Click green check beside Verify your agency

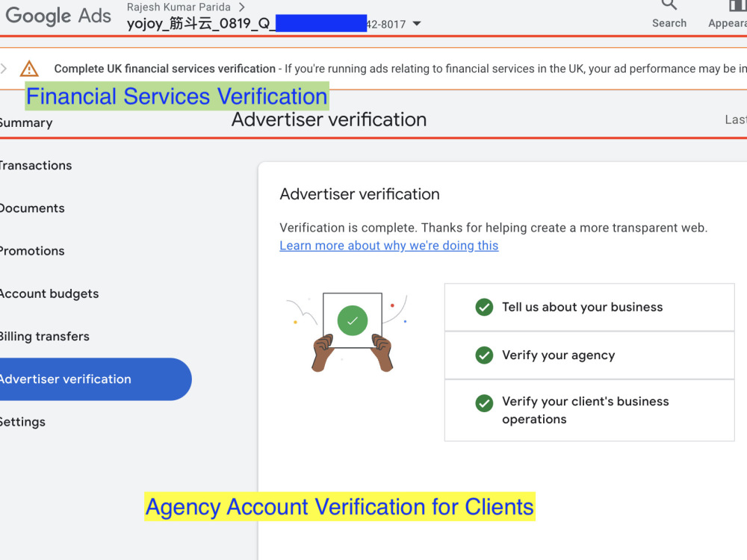(x=484, y=355)
